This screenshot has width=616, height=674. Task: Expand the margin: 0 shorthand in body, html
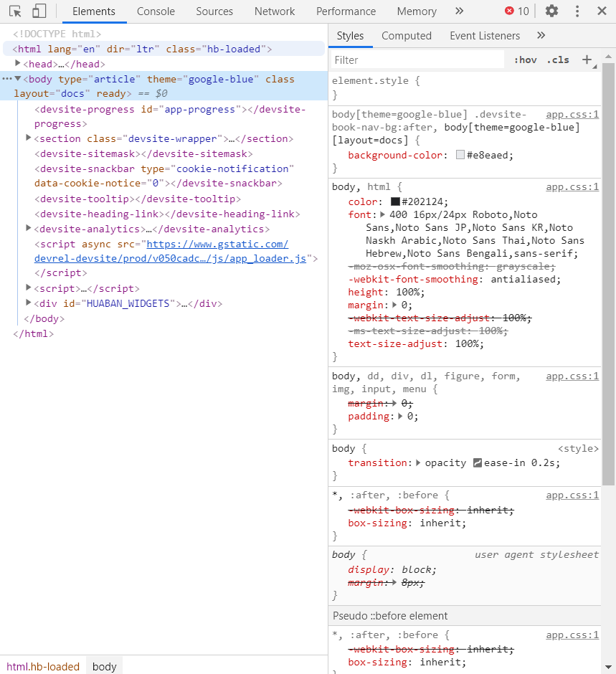(x=394, y=305)
